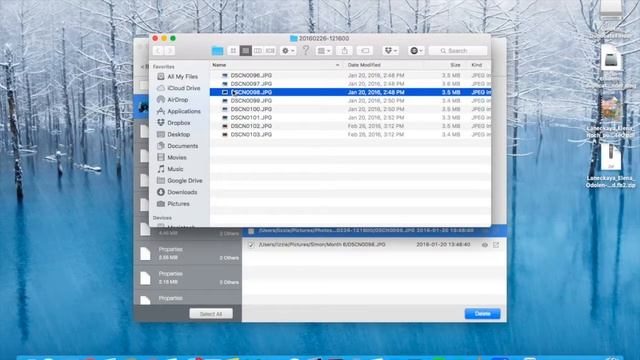640x360 pixels.
Task: Open the gear Action menu in the Finder toolbar
Action: point(288,51)
